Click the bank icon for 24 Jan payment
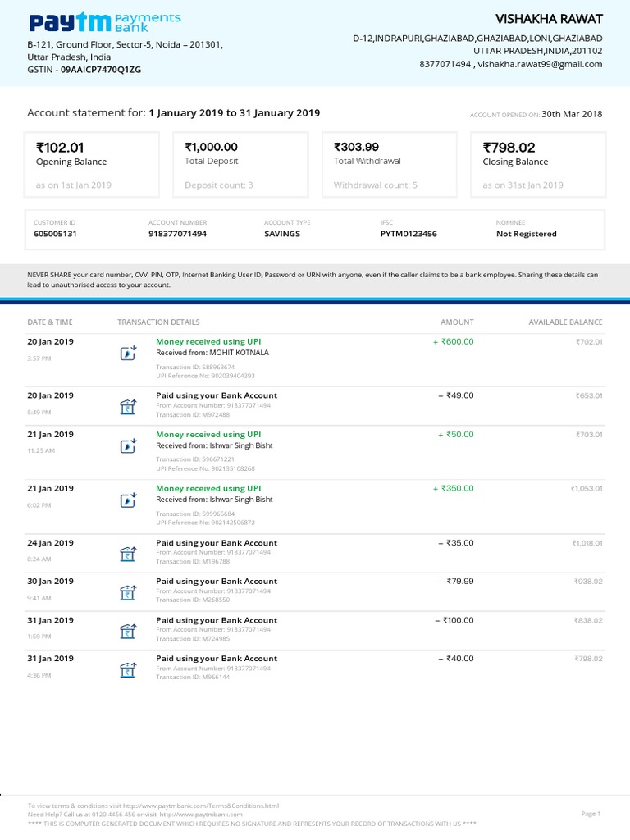The height and width of the screenshot is (840, 630). coord(128,555)
